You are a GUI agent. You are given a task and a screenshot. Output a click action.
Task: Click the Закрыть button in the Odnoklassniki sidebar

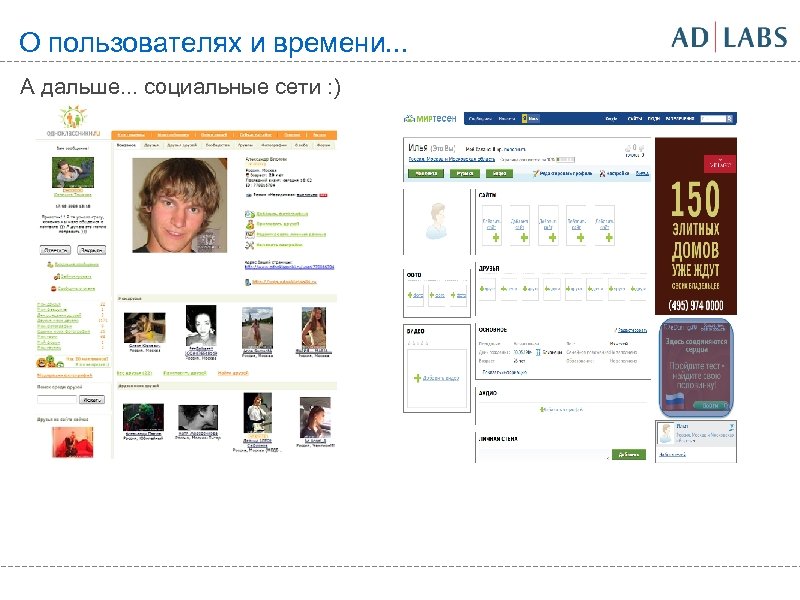click(91, 250)
